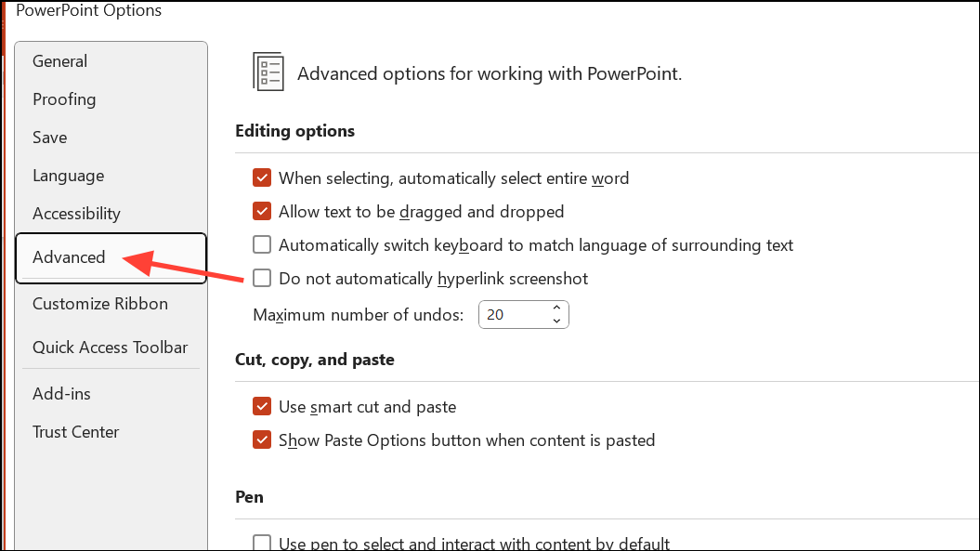Select the Advanced category
This screenshot has height=551, width=980.
coord(69,257)
